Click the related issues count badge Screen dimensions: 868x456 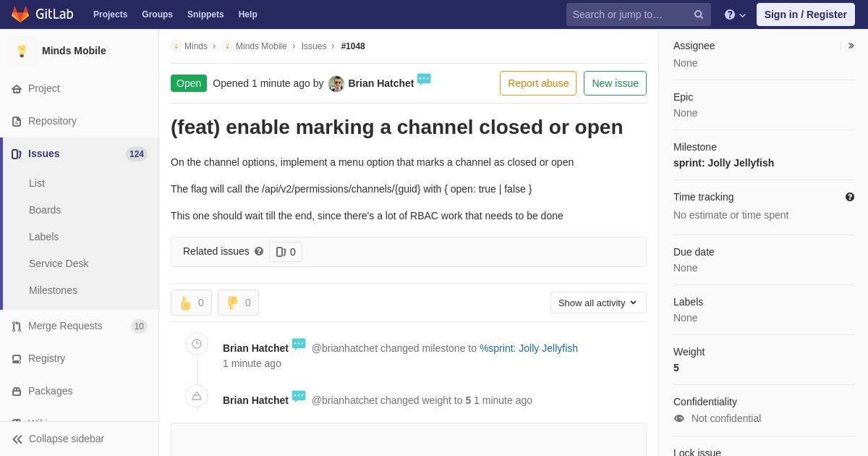point(286,252)
